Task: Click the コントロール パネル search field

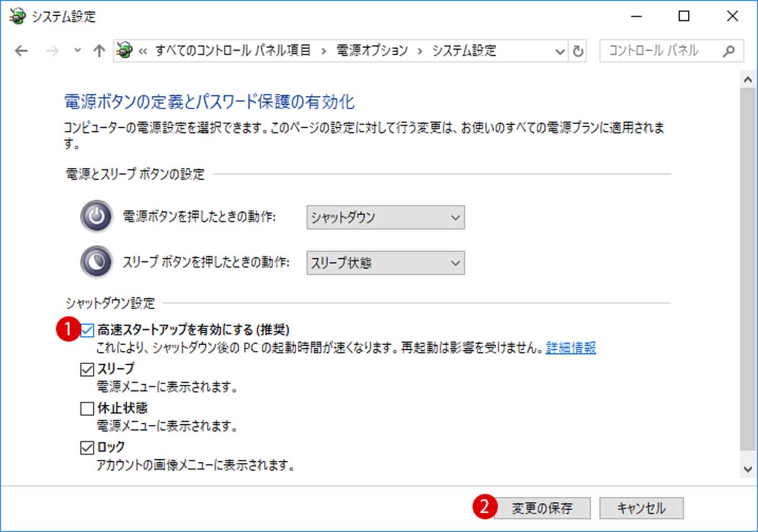Action: (671, 51)
